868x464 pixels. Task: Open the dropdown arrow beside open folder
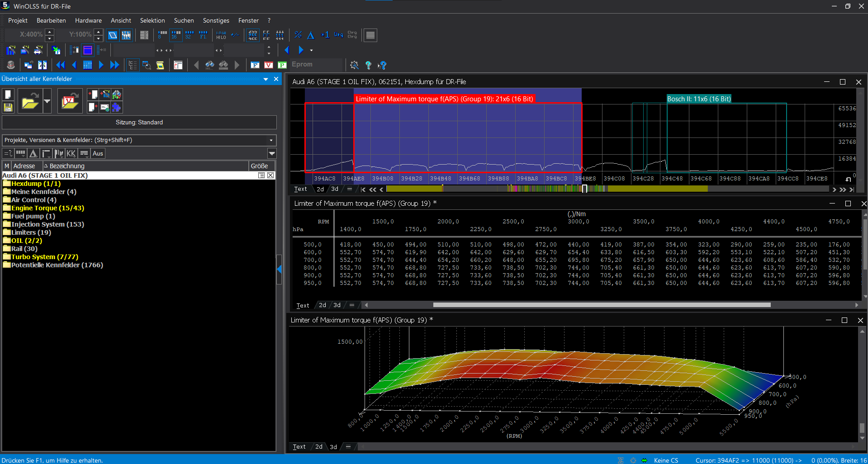pyautogui.click(x=47, y=100)
